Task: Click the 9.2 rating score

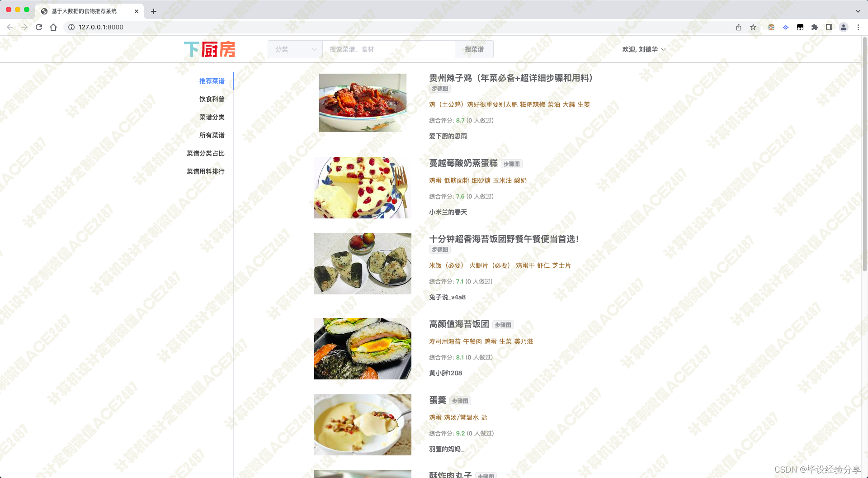Action: click(460, 433)
